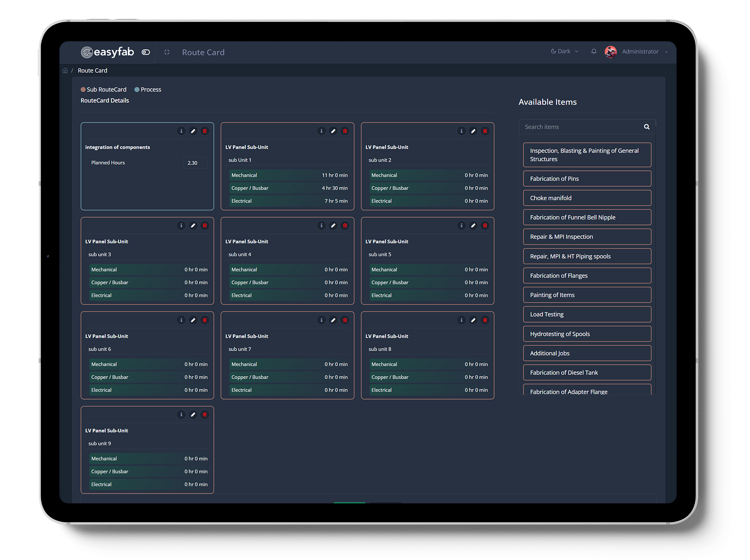The width and height of the screenshot is (750, 560).
Task: View info for sub unit 2 card
Action: click(461, 131)
